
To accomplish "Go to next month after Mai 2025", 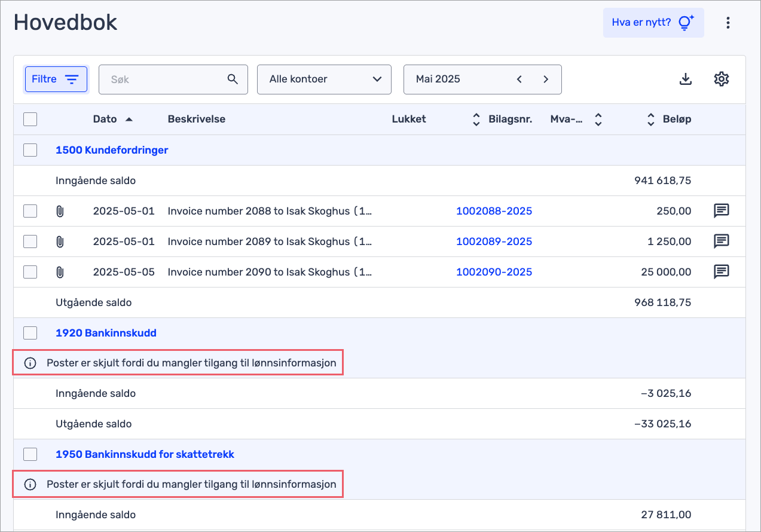I will click(546, 79).
